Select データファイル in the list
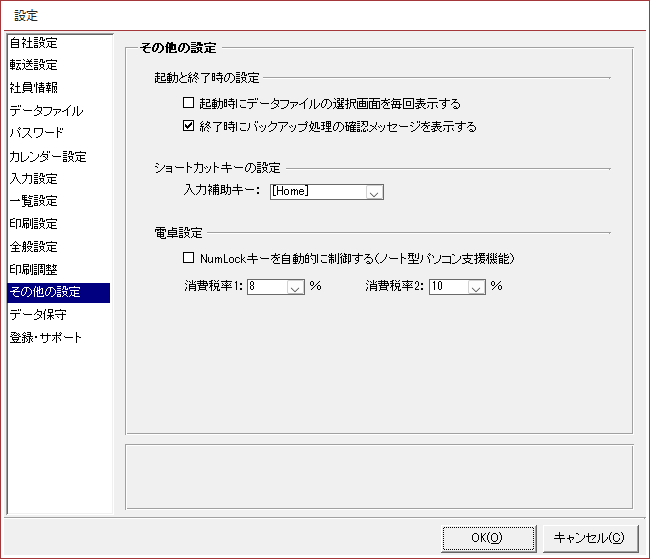 pyautogui.click(x=46, y=111)
